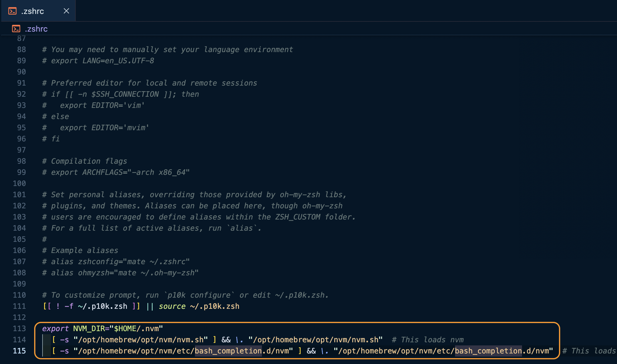Click the '# Example aliases' comment
This screenshot has width=617, height=364.
click(80, 251)
